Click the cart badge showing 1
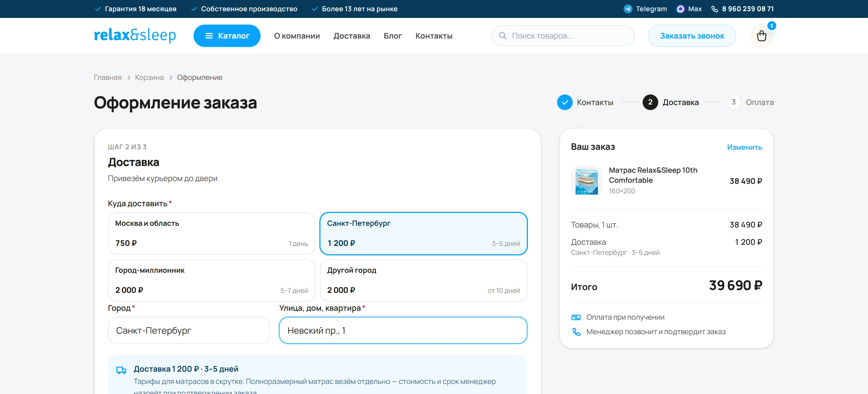Viewport: 868px width, 394px height. click(771, 26)
